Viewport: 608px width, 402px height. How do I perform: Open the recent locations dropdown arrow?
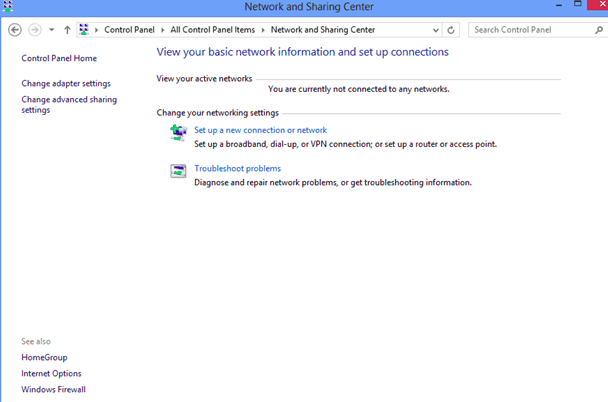point(52,30)
